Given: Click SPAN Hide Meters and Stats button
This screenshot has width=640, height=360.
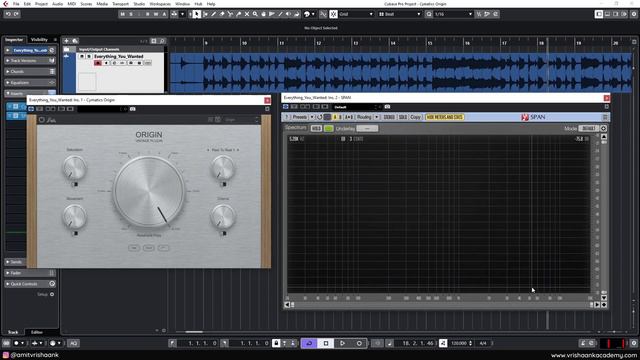Looking at the screenshot, I should coord(444,117).
